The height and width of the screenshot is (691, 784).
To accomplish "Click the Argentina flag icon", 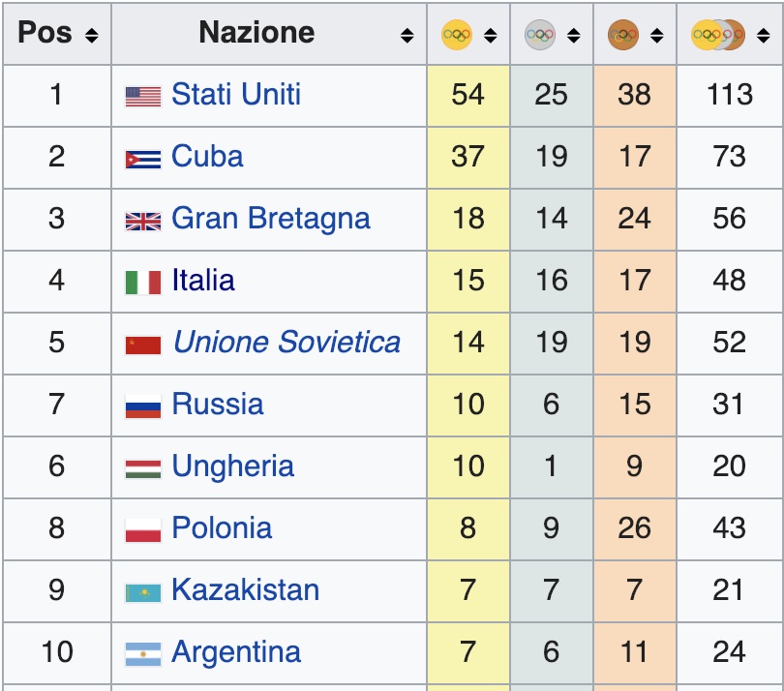I will tap(143, 653).
